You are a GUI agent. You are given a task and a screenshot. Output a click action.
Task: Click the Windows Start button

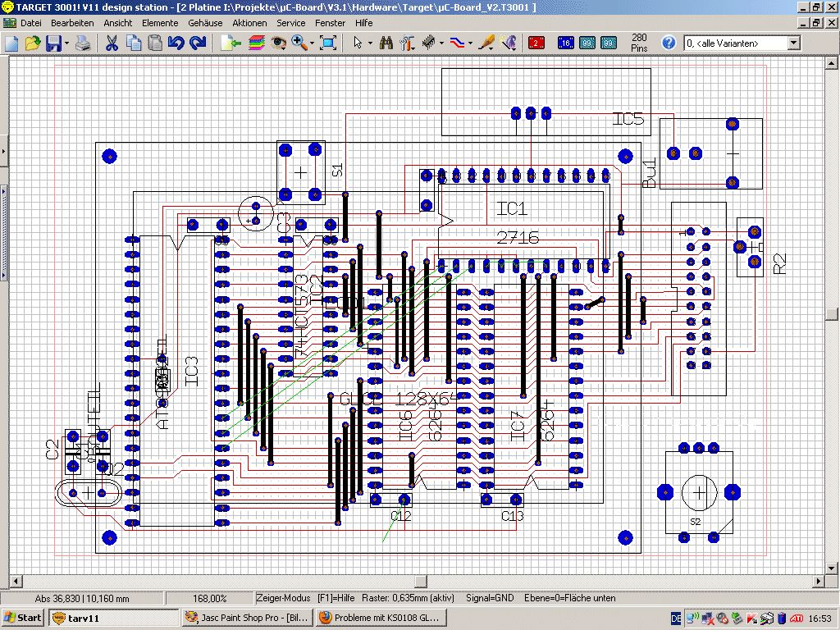[23, 618]
